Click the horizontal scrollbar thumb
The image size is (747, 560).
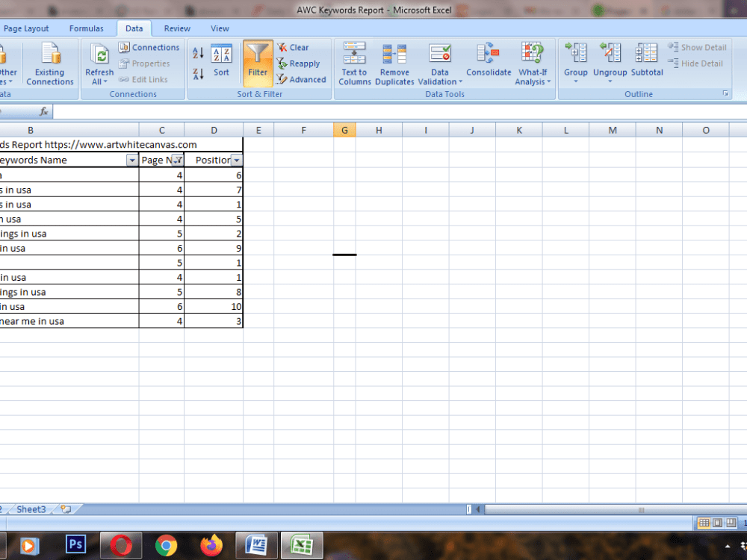pyautogui.click(x=616, y=509)
